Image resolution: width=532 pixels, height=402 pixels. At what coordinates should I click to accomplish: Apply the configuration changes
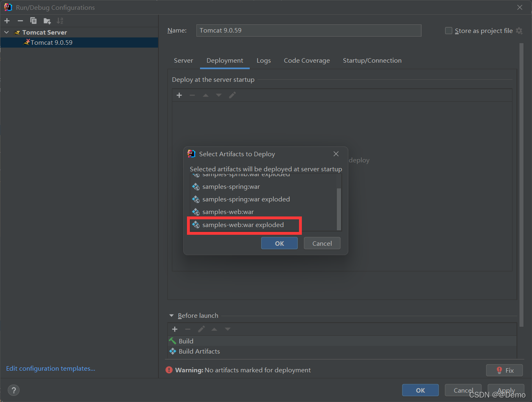(506, 390)
